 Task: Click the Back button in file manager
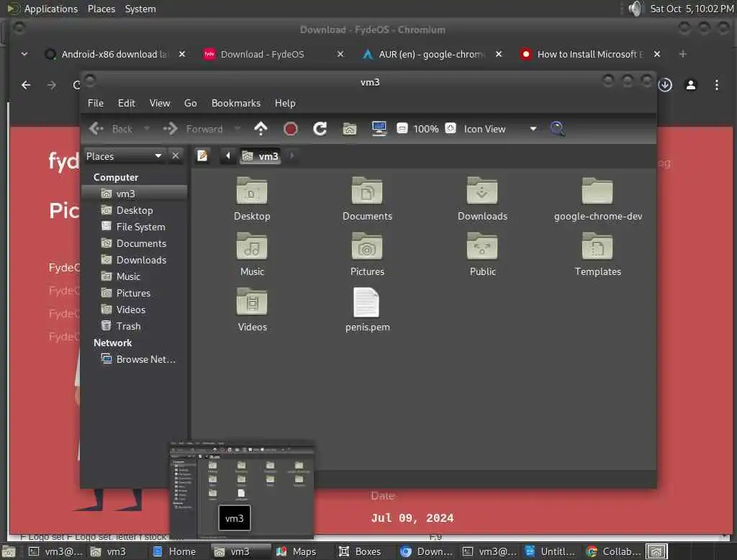[x=111, y=128]
